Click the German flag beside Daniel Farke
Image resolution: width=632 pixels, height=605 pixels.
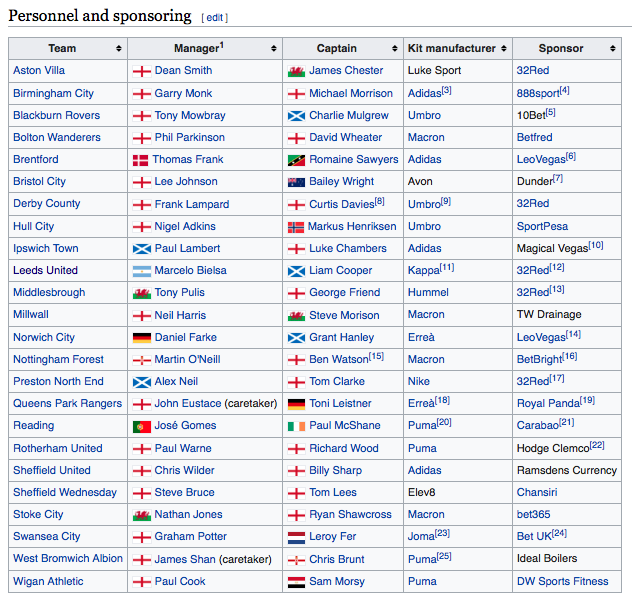(141, 338)
